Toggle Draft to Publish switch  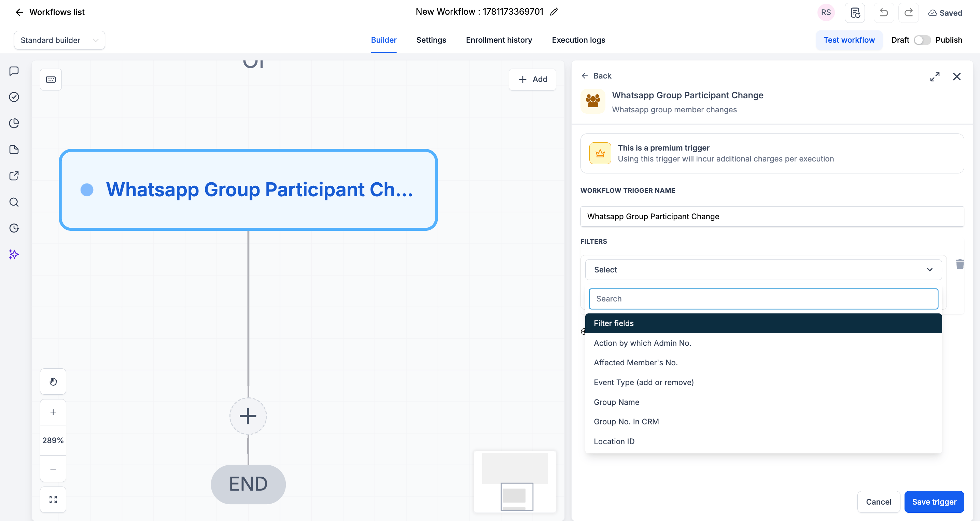922,40
